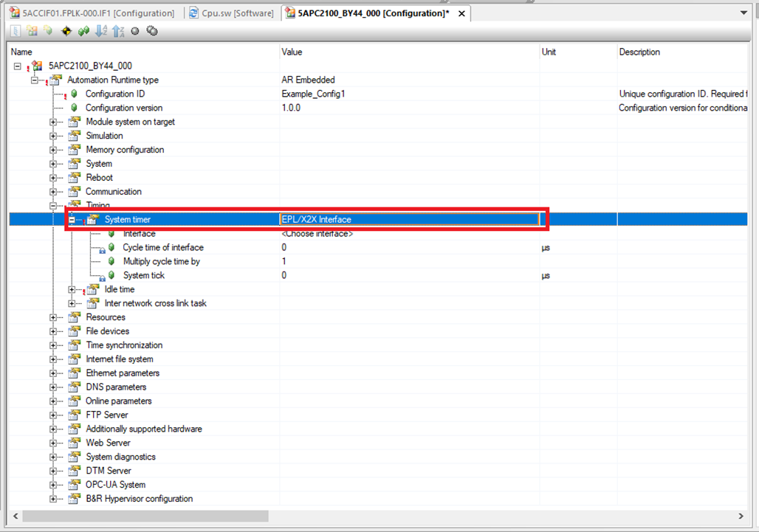Click the green double-cube toolbar icon
This screenshot has width=759, height=532.
tap(83, 31)
